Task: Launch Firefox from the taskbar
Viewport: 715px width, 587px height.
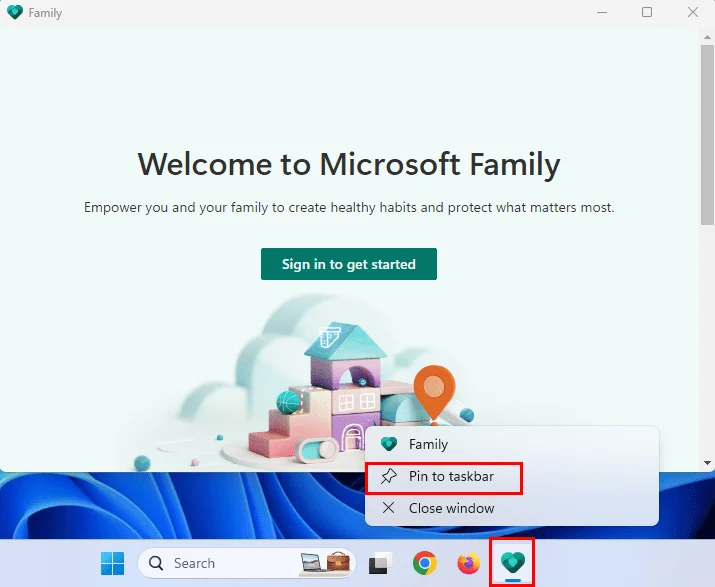Action: [x=469, y=563]
